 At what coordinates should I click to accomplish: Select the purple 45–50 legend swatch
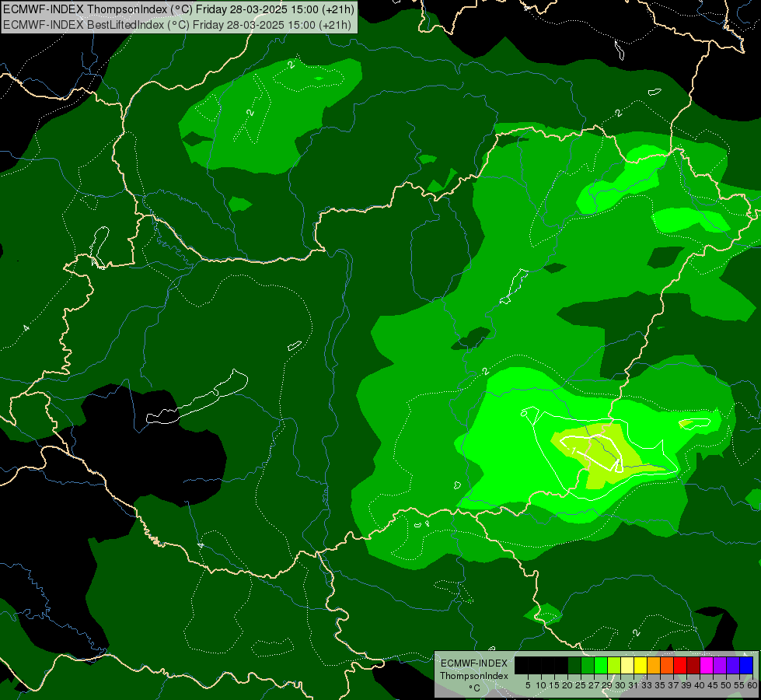click(x=720, y=666)
